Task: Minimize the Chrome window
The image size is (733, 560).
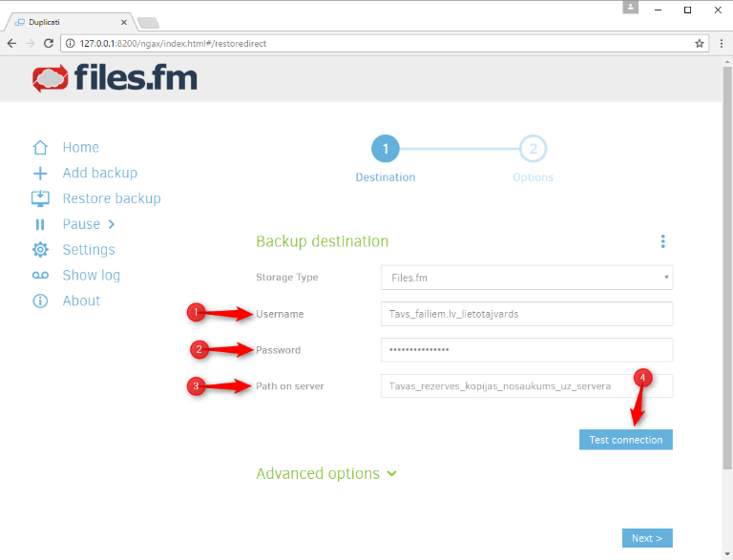Action: click(x=658, y=10)
